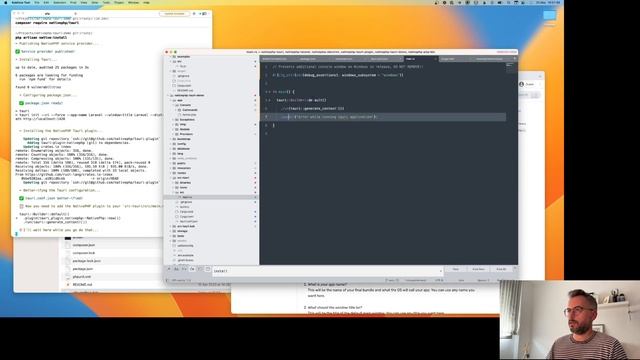Open the Spaces indentation selector in status bar
640x360 pixels.
(483, 280)
